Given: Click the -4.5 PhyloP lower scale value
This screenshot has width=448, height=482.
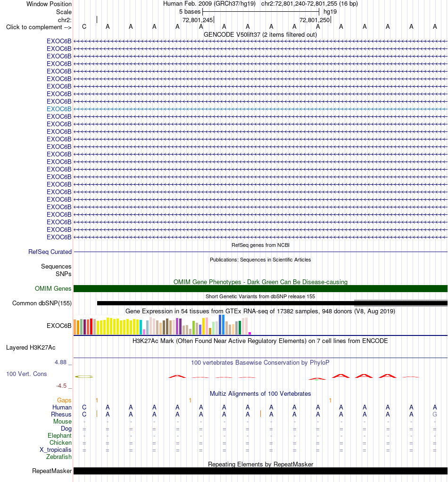Looking at the screenshot, I should [x=61, y=386].
